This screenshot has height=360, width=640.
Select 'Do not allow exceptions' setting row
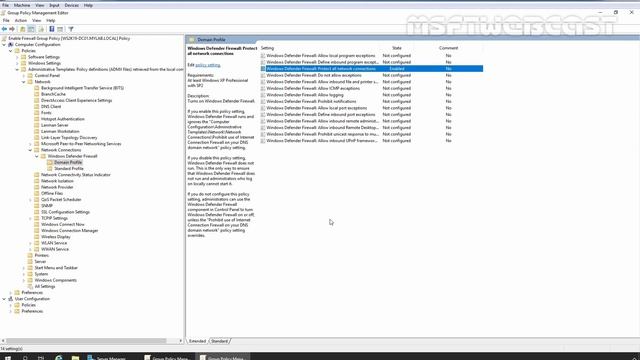[x=371, y=75]
